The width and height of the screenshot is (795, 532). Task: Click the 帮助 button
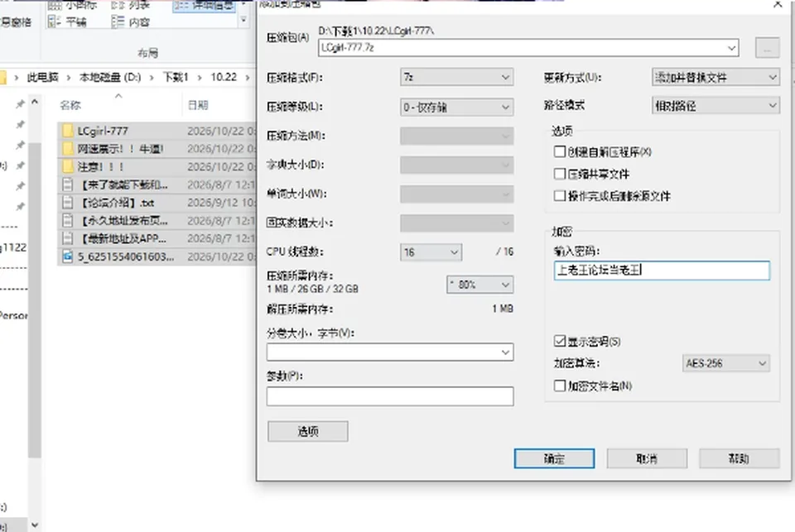(740, 458)
